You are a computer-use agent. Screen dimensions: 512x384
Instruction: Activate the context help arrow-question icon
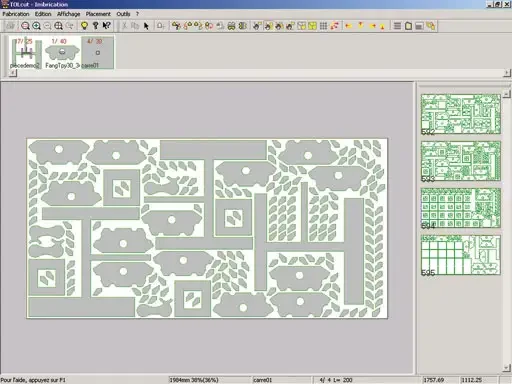coord(107,26)
